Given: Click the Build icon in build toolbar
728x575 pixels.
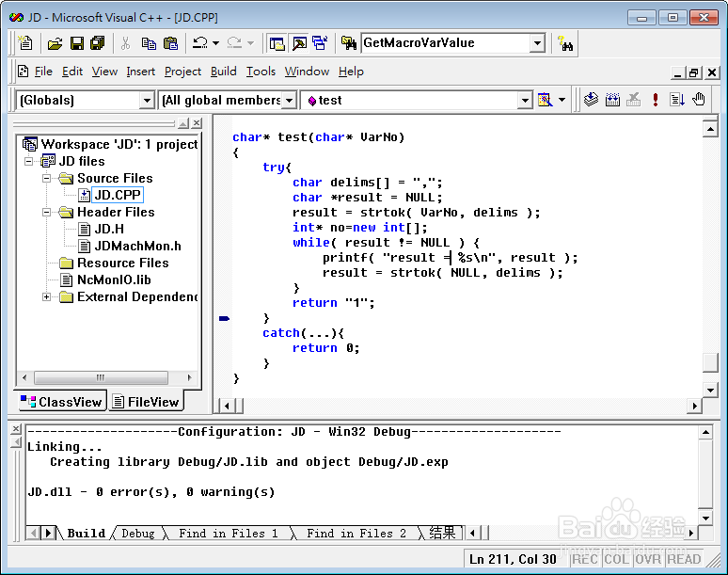Looking at the screenshot, I should tap(613, 100).
